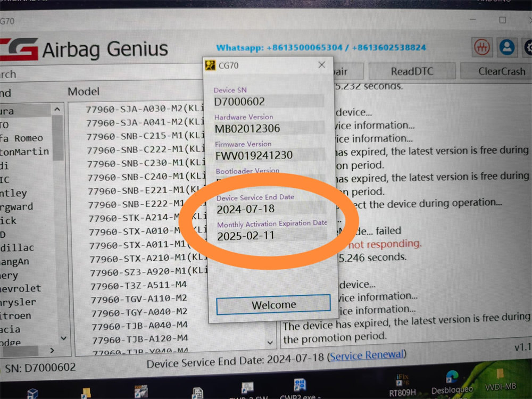Select the AstonMartin brand entry
Image resolution: width=532 pixels, height=399 pixels.
tap(24, 152)
